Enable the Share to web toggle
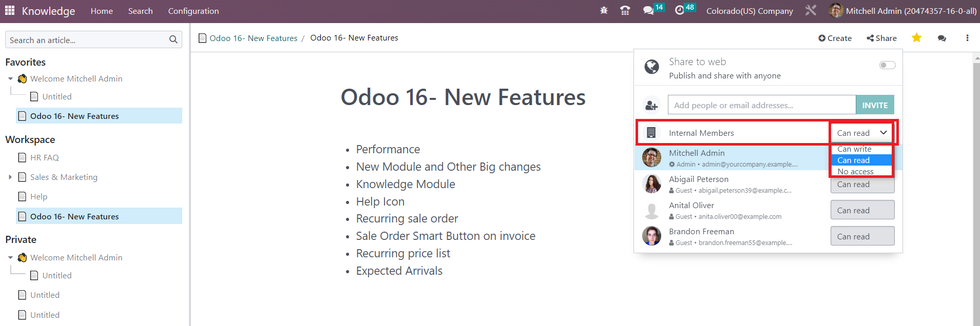 [x=887, y=65]
